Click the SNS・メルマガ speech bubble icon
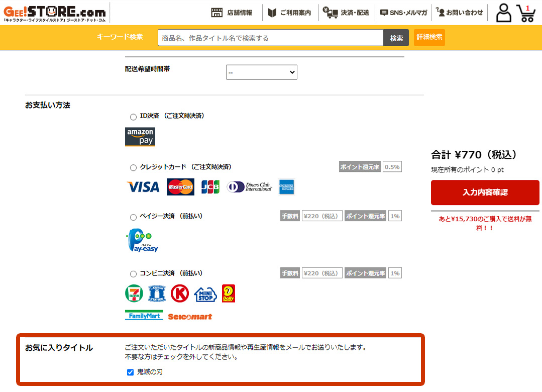Screen dimensions: 542x392 pos(384,13)
